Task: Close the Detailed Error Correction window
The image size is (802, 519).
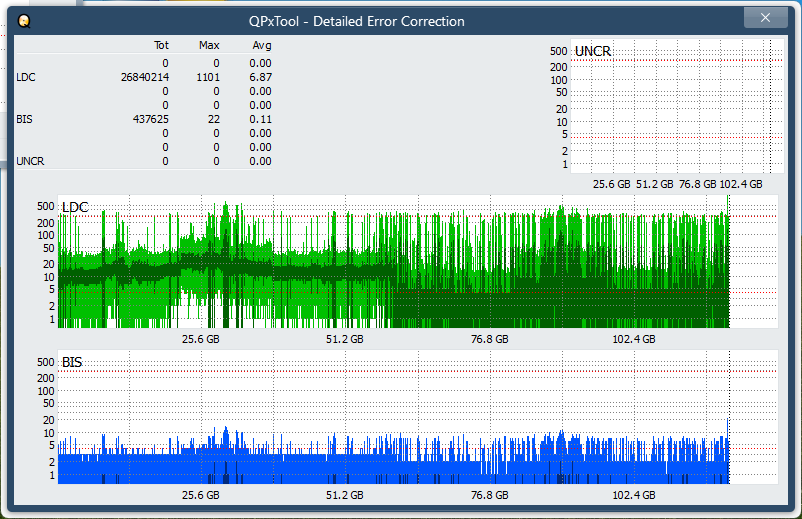Action: [x=765, y=18]
